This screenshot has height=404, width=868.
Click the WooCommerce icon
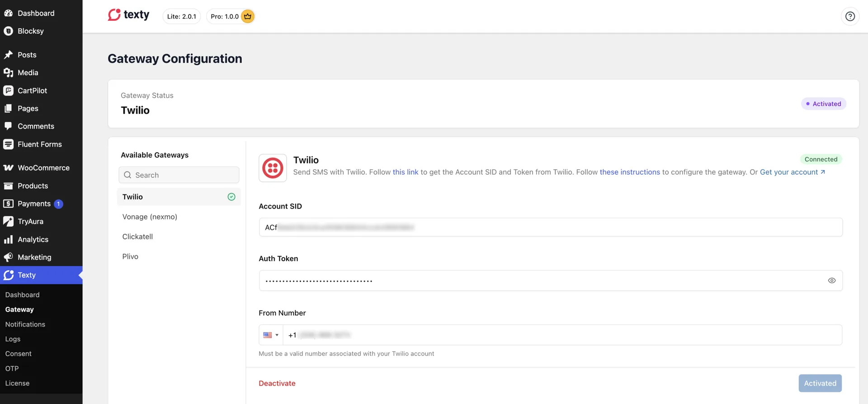coord(8,168)
